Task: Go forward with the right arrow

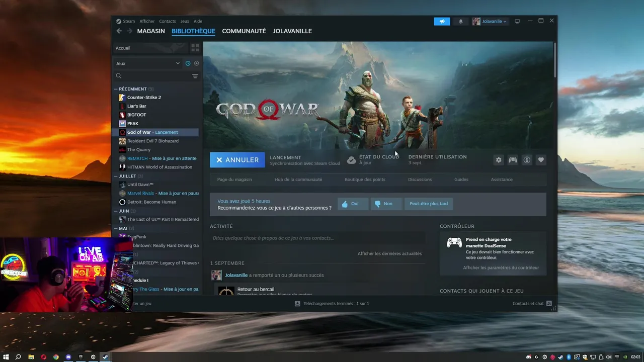Action: coord(129,31)
